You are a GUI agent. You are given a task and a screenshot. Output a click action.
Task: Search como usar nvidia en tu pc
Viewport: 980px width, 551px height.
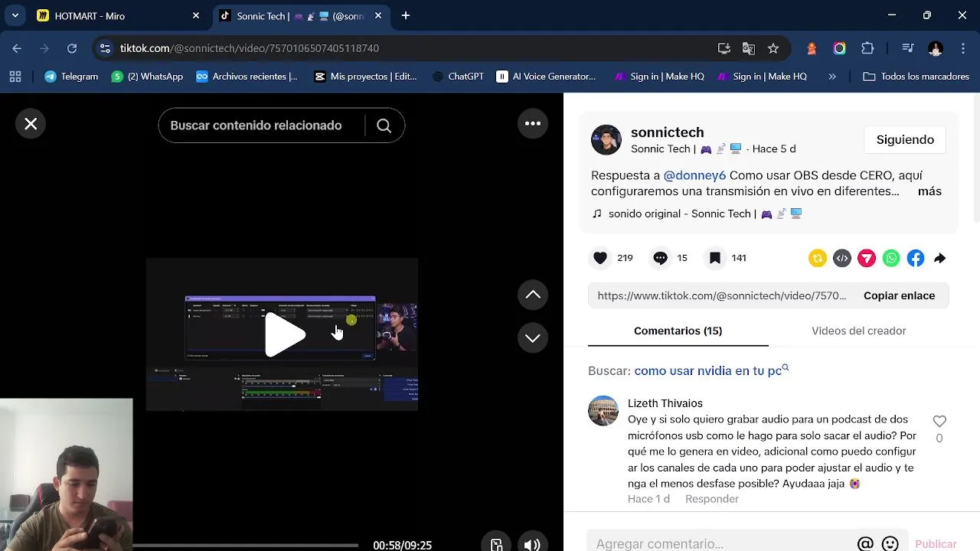(x=711, y=370)
